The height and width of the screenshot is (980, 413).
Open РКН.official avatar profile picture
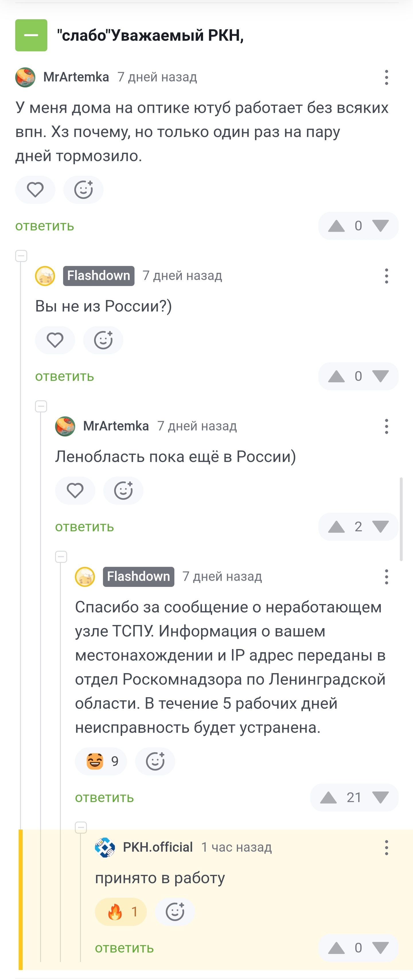click(105, 848)
